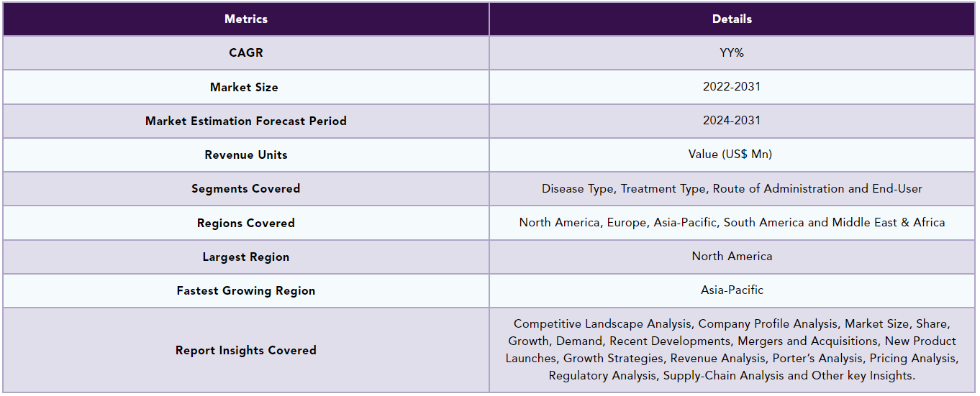Click the Details column header
This screenshot has height=396, width=980.
(732, 19)
